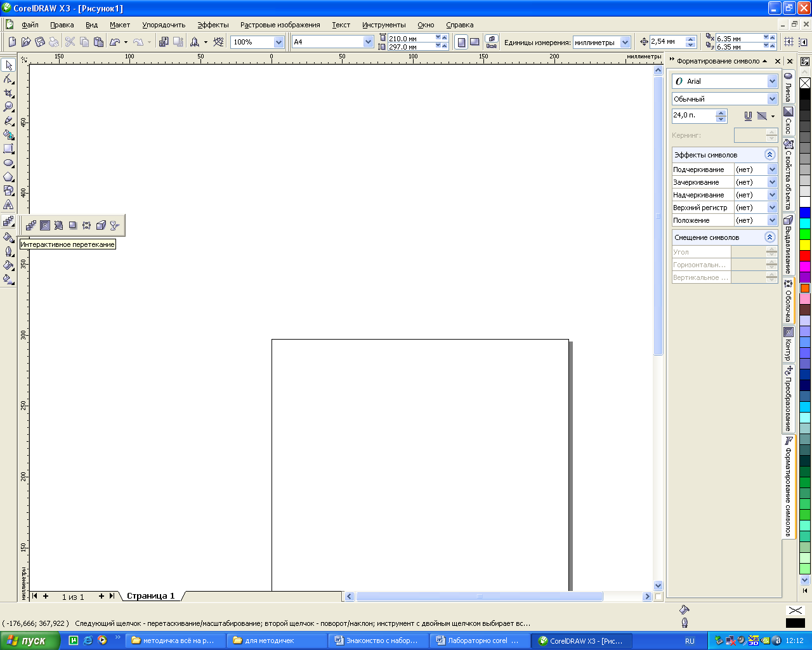Viewport: 812px width, 650px height.
Task: Open the Инструменты menu
Action: tap(384, 25)
